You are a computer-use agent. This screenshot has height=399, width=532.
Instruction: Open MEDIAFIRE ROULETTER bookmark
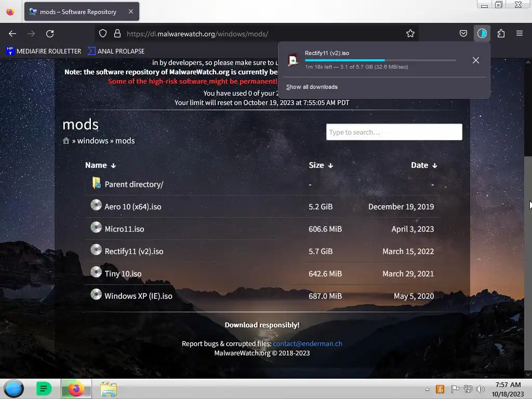coord(44,51)
